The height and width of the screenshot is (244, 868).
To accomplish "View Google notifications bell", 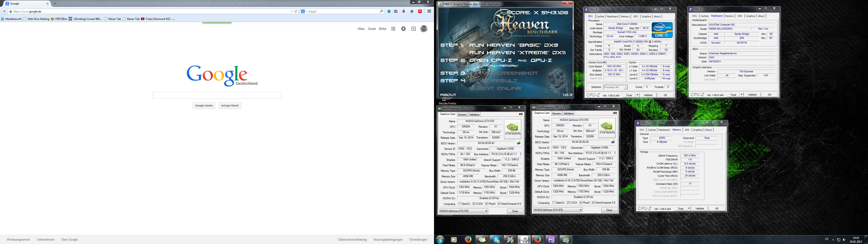I will click(403, 29).
